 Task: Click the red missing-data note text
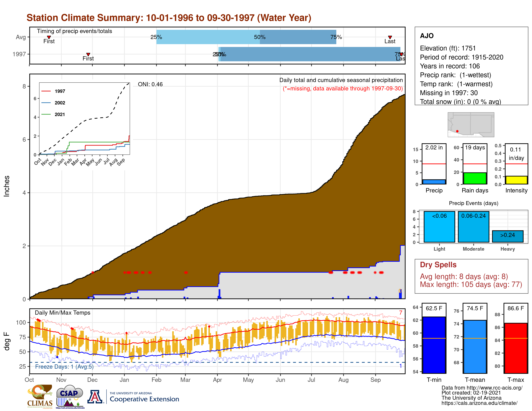(343, 88)
